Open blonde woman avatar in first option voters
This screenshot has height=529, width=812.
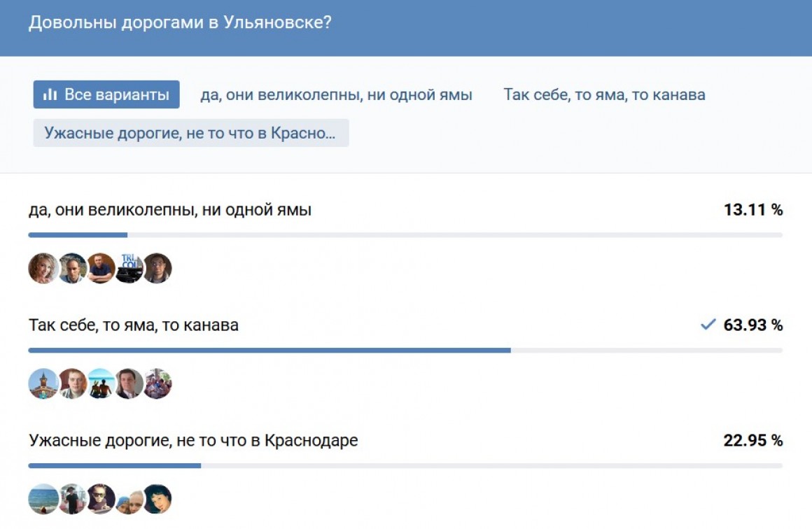coord(43,268)
